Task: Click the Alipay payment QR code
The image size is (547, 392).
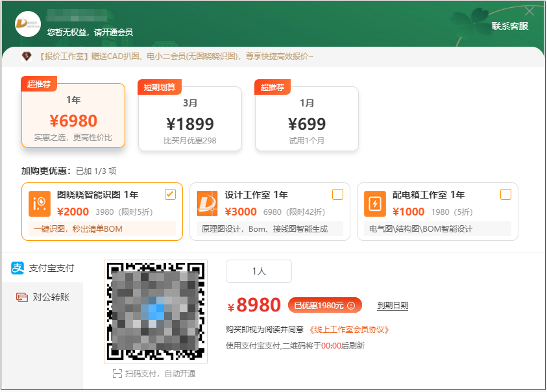Action: (x=156, y=312)
